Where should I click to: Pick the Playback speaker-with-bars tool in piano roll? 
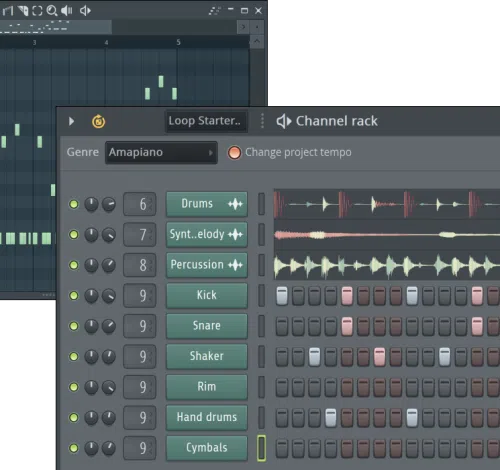coord(67,11)
